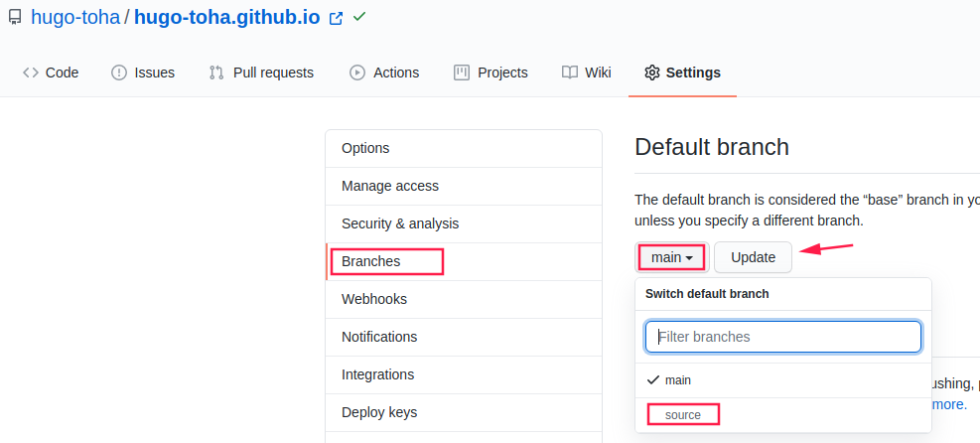Click the Wiki book icon
The width and height of the screenshot is (980, 443).
569,73
